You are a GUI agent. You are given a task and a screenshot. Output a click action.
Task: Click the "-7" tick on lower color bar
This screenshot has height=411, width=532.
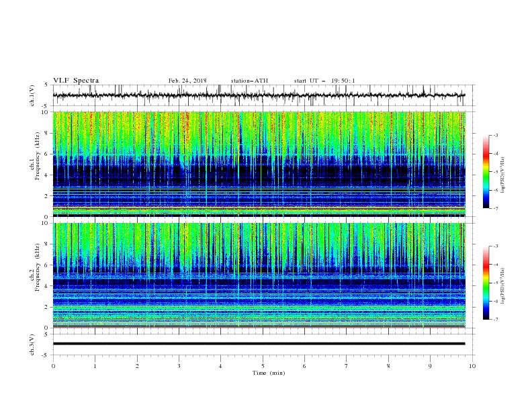pos(495,320)
